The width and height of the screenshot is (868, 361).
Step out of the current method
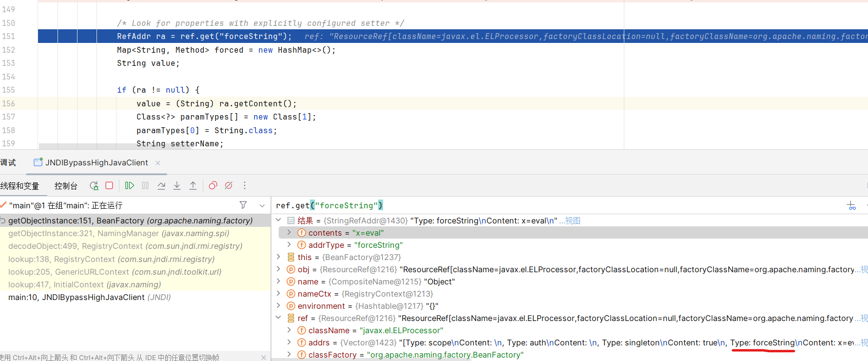point(193,185)
